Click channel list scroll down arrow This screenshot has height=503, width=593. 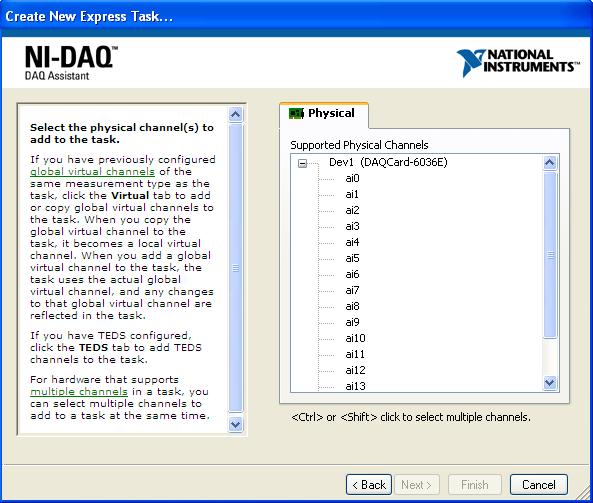(x=550, y=383)
